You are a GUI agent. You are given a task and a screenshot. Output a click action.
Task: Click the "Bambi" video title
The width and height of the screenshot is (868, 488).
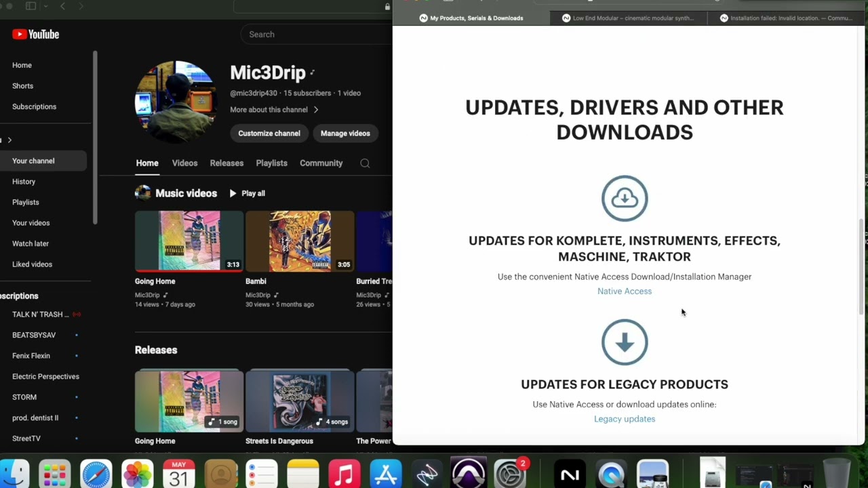[256, 281]
